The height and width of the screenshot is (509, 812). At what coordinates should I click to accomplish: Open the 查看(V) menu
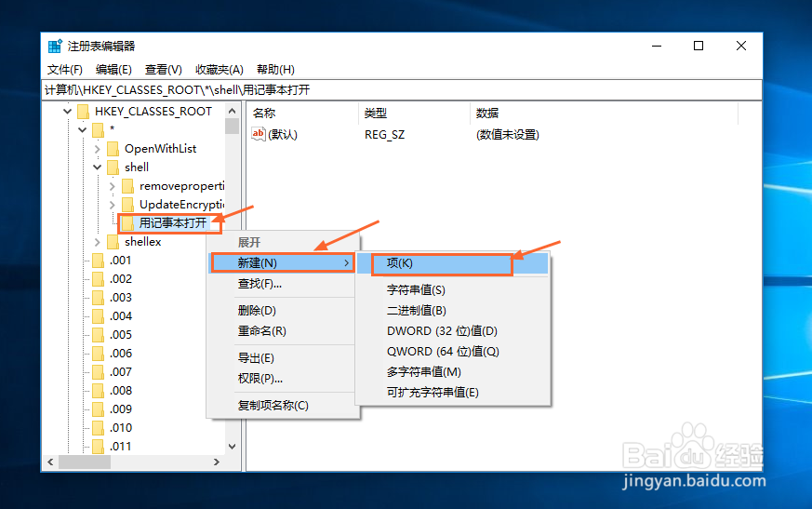pos(163,70)
